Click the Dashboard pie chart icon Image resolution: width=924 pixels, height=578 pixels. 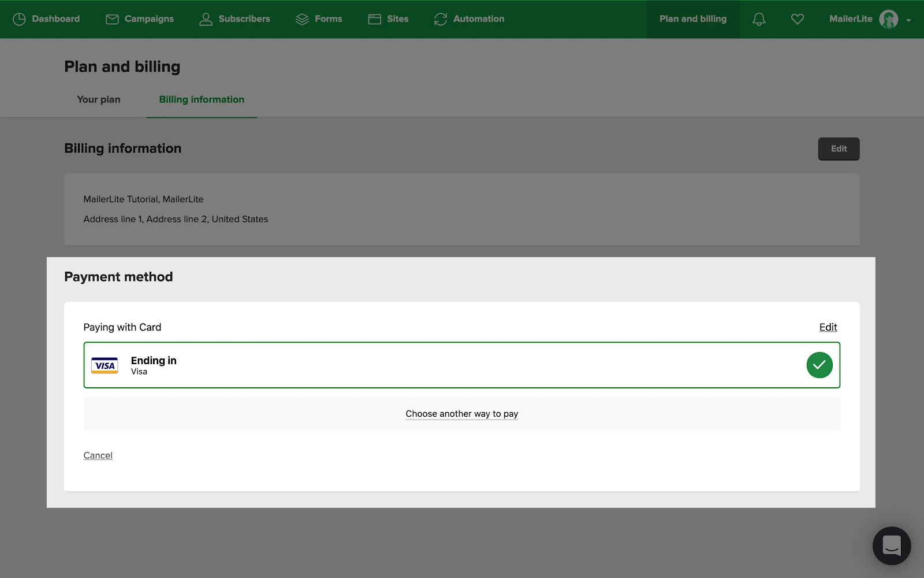19,19
